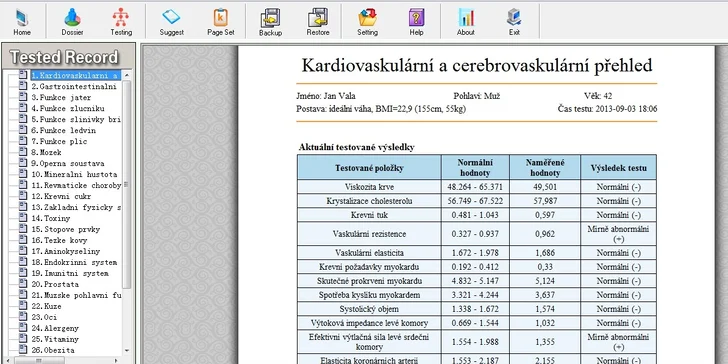Select report 3.Funkce jater
This screenshot has width=728, height=364.
[x=61, y=98]
